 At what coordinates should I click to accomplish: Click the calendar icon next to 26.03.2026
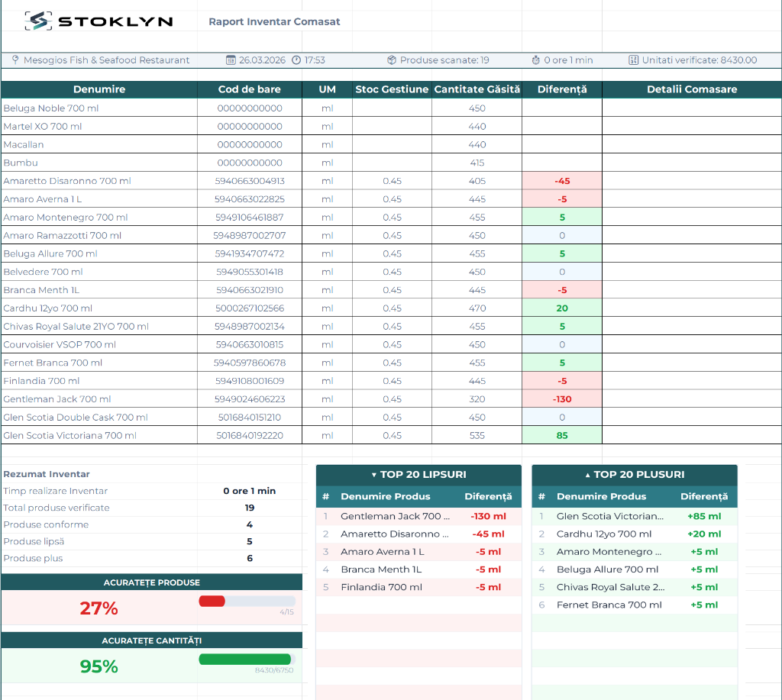(231, 60)
